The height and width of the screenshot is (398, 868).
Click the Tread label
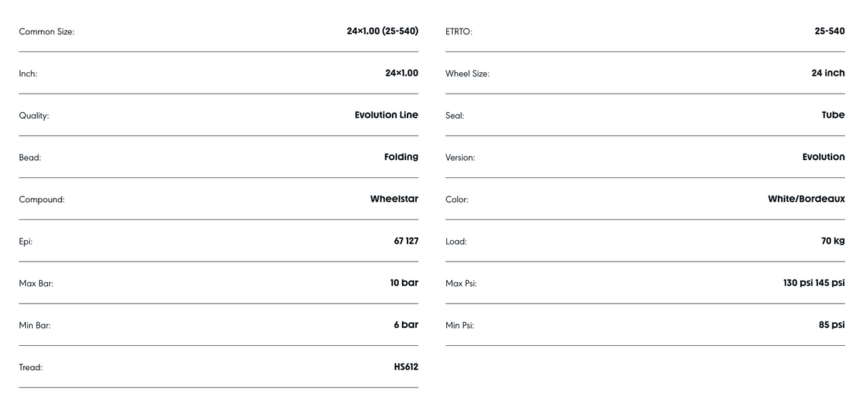click(31, 367)
